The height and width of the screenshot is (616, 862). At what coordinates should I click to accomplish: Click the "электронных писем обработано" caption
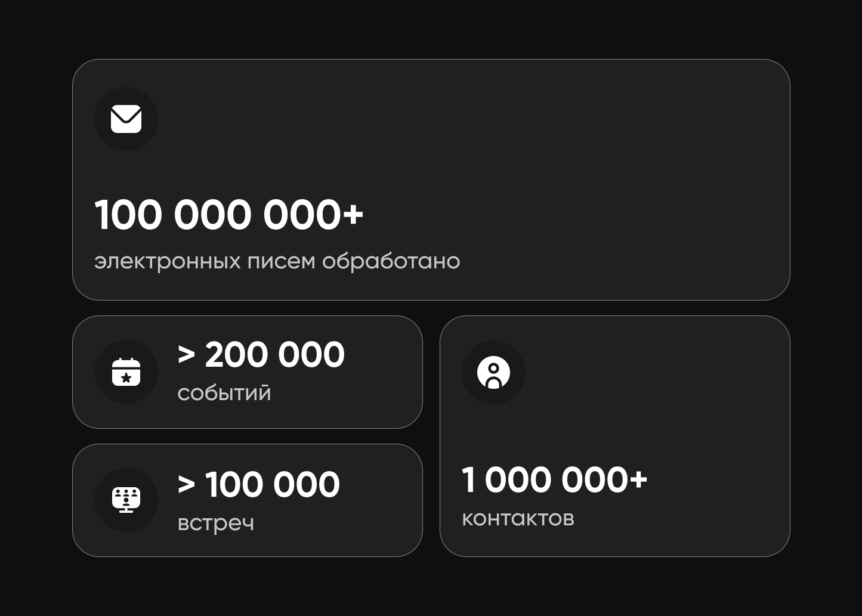[277, 261]
